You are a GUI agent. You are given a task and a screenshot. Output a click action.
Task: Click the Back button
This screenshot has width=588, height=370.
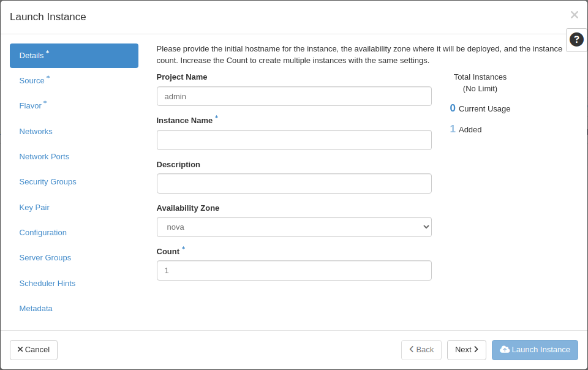(421, 350)
